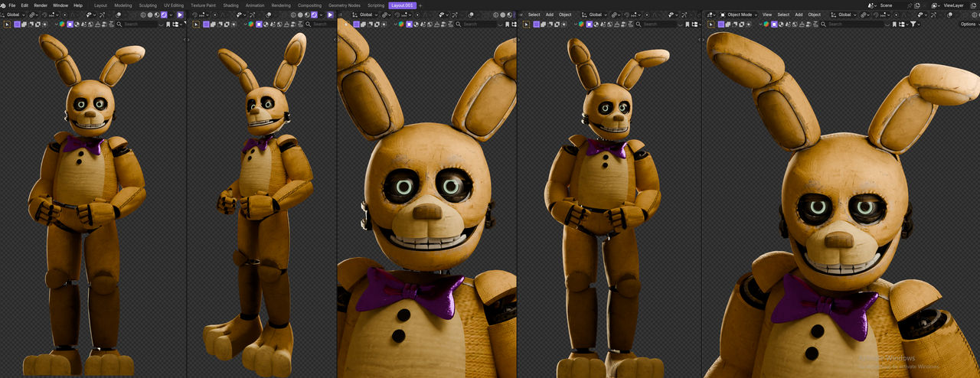Open editor type dropdown in rightmost viewport
Viewport: 980px width, 378px height.
click(710, 15)
